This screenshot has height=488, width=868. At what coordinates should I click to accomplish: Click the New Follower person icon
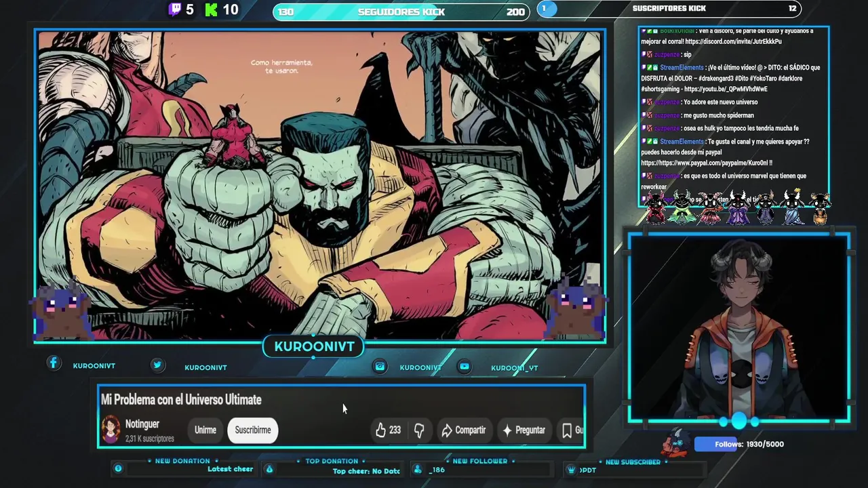pyautogui.click(x=418, y=469)
